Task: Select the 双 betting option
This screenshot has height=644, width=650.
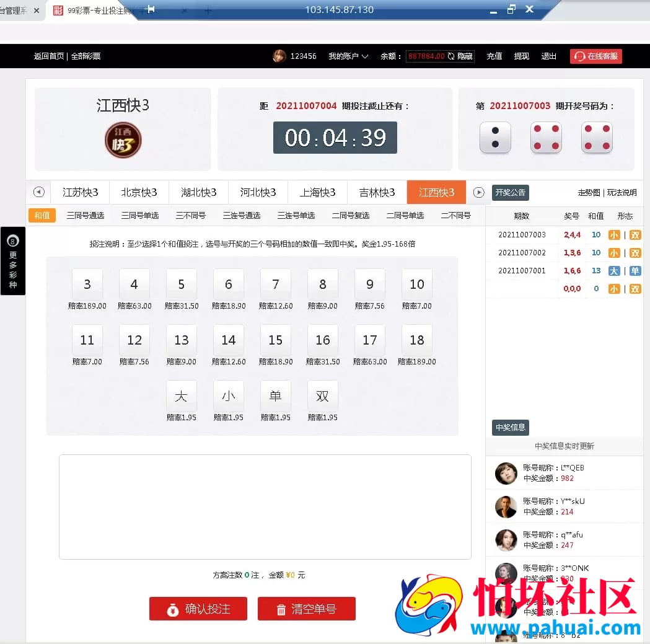Action: click(323, 395)
